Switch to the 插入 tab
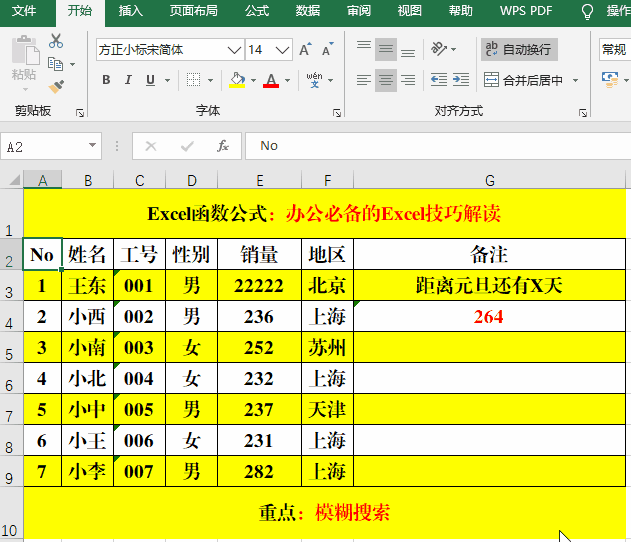The image size is (631, 542). pos(130,11)
